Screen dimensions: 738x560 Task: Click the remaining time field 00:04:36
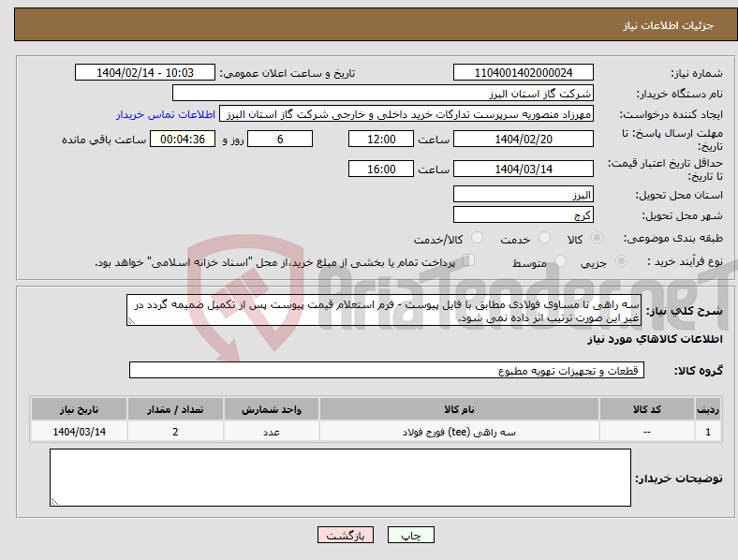coord(183,139)
